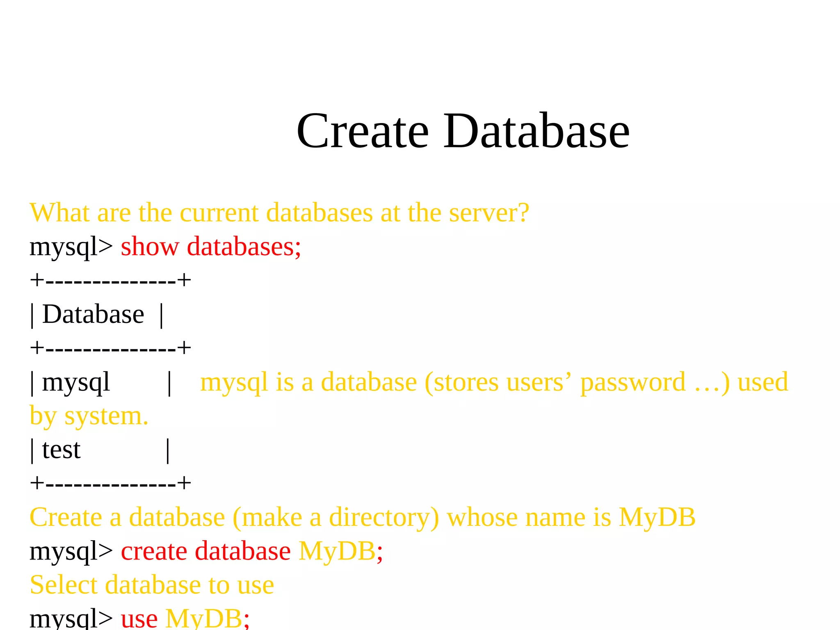Click the red create database command
The width and height of the screenshot is (840, 630).
[205, 551]
